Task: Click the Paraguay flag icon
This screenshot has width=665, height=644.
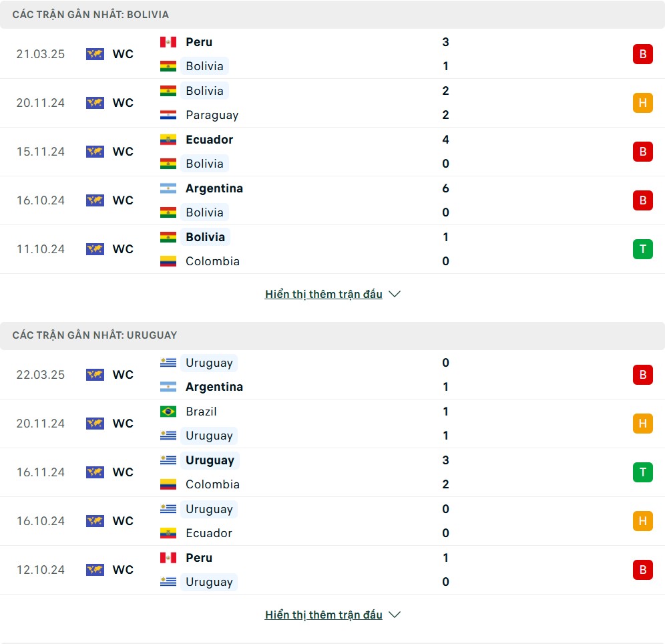Action: pyautogui.click(x=168, y=115)
